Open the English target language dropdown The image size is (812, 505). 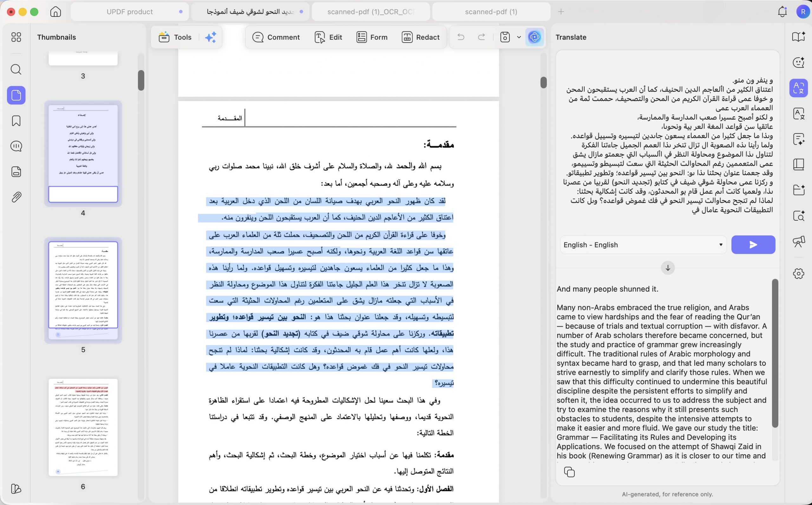coord(643,245)
